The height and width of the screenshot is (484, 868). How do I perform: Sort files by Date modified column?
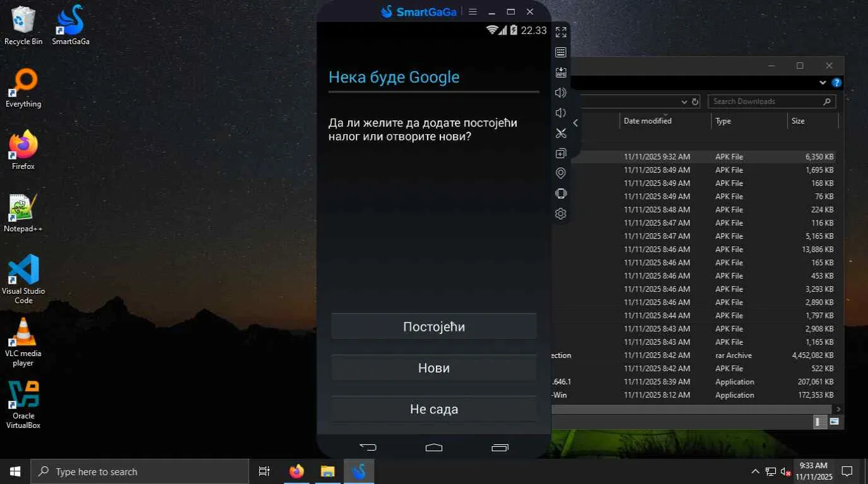point(666,120)
